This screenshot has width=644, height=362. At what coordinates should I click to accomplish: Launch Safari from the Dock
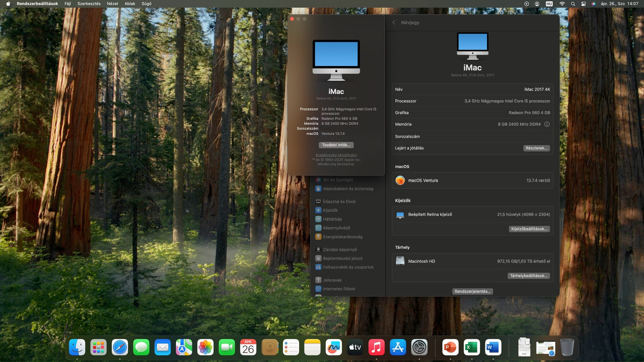tap(120, 347)
